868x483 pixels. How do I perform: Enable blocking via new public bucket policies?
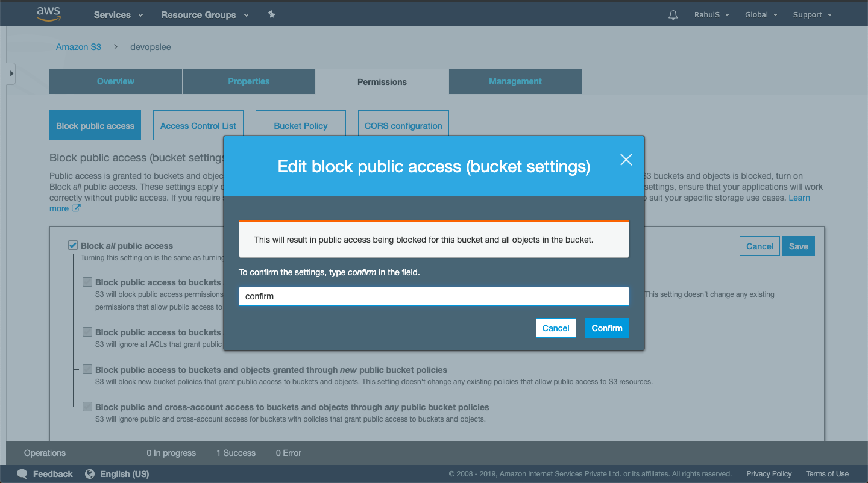point(87,369)
